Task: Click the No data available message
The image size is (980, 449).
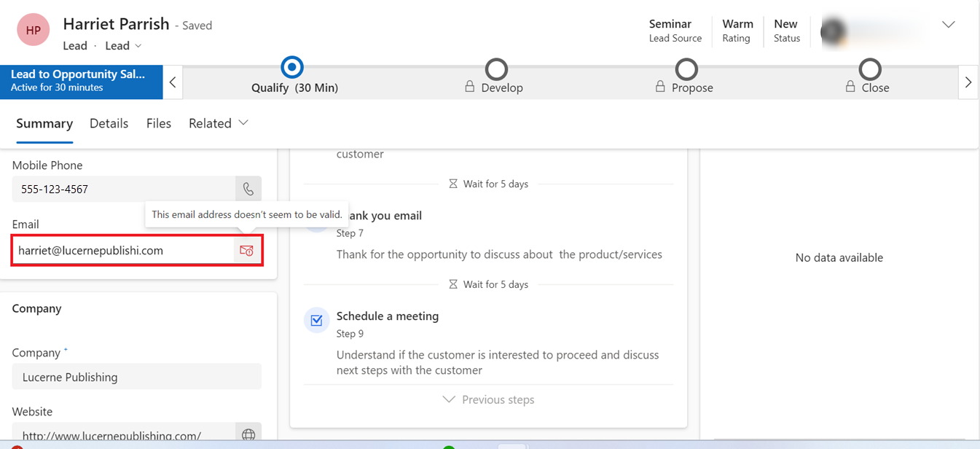Action: click(x=839, y=257)
